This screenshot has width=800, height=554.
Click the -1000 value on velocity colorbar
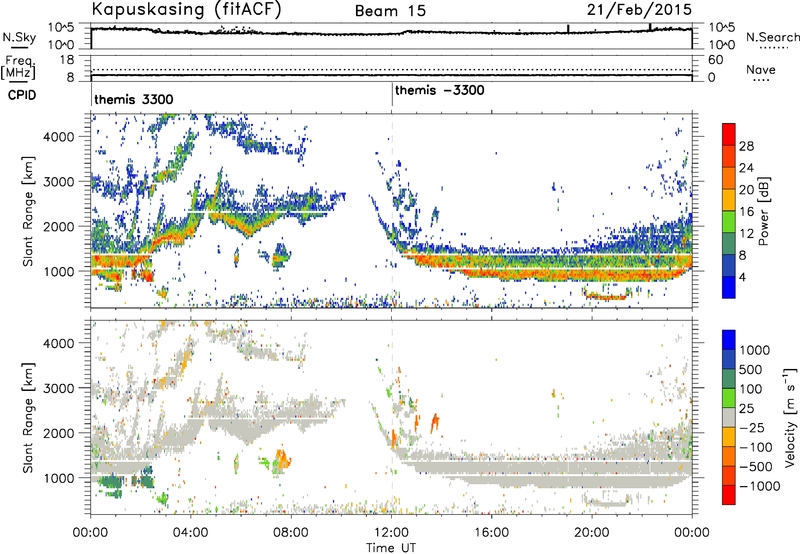click(x=760, y=486)
